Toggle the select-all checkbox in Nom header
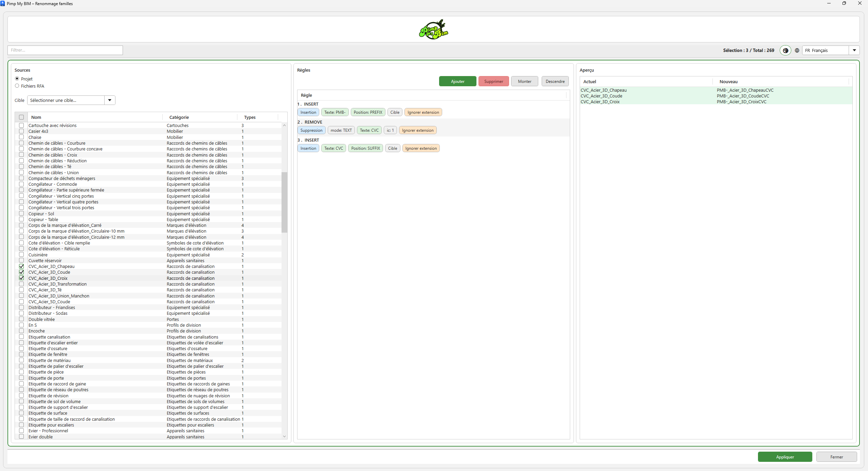Viewport: 868px width, 471px height. [21, 117]
